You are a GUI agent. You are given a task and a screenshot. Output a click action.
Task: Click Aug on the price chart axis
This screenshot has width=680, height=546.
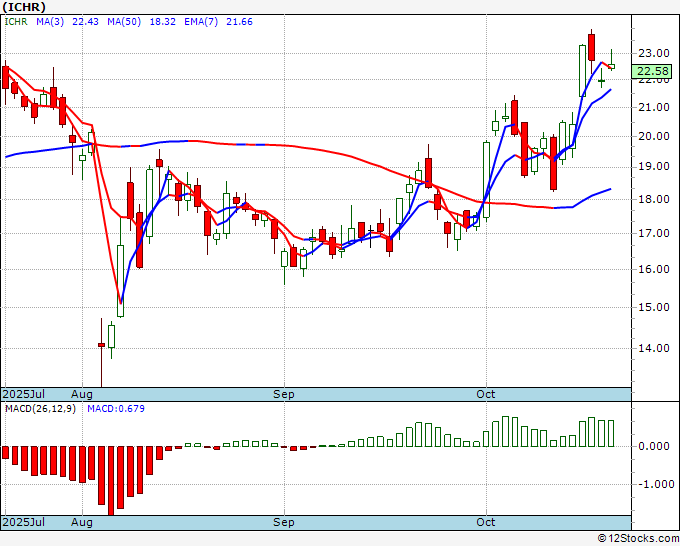point(82,395)
